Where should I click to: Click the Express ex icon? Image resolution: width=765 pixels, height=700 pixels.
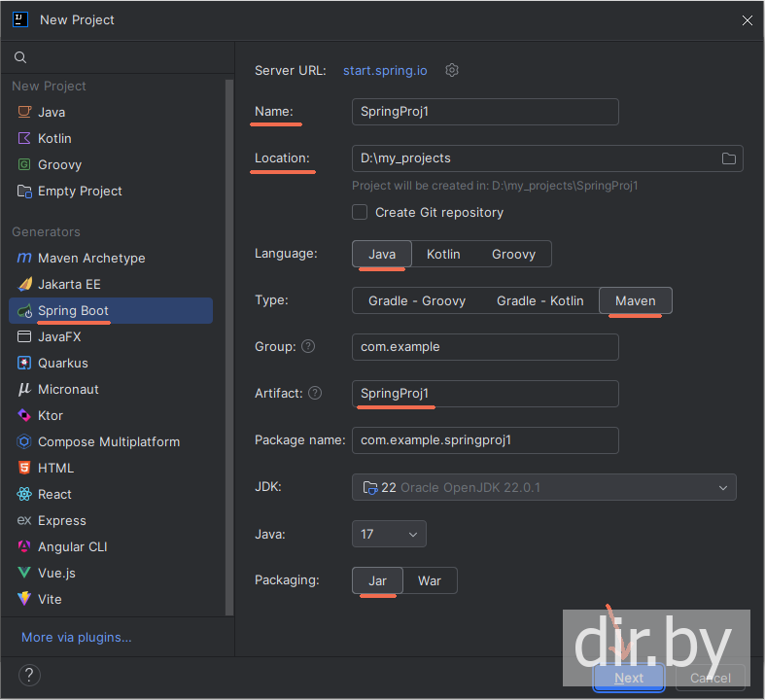[24, 520]
